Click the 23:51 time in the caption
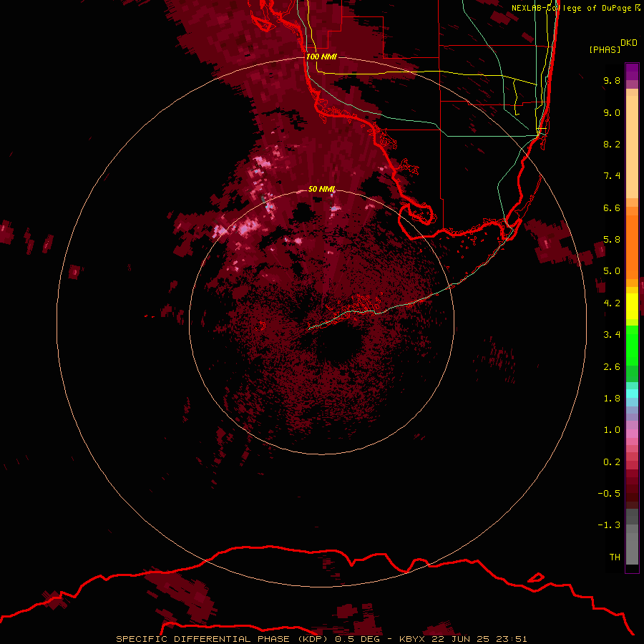This screenshot has width=644, height=644. click(x=512, y=639)
